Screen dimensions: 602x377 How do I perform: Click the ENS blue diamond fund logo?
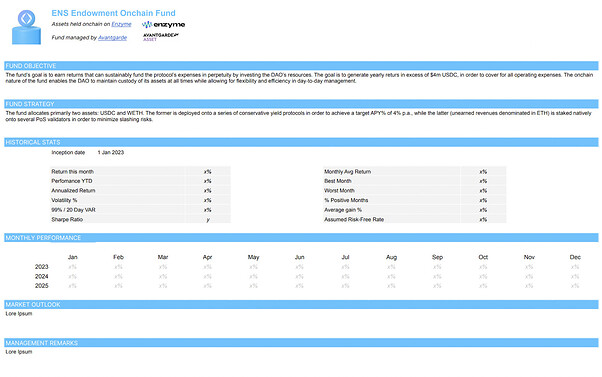coord(26,27)
